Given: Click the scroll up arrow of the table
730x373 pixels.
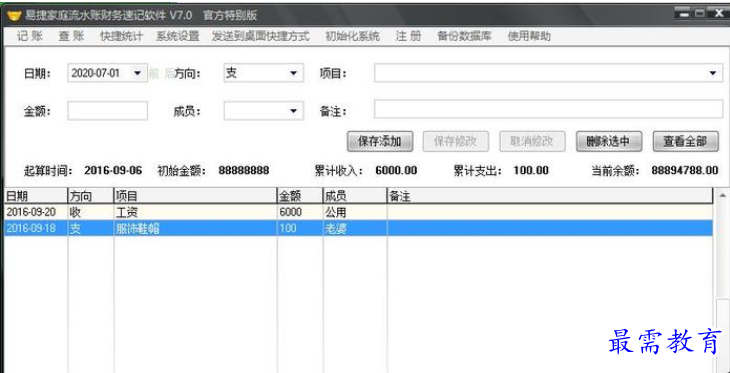Looking at the screenshot, I should tap(722, 195).
